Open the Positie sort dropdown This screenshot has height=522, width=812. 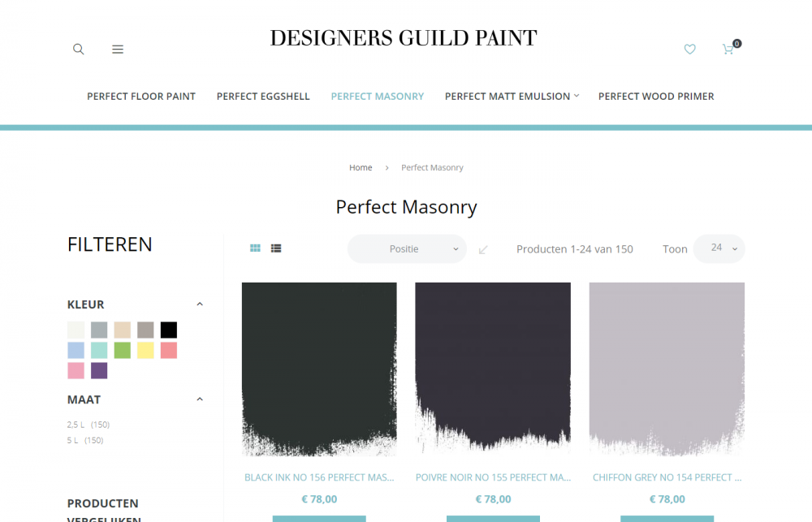(x=407, y=248)
